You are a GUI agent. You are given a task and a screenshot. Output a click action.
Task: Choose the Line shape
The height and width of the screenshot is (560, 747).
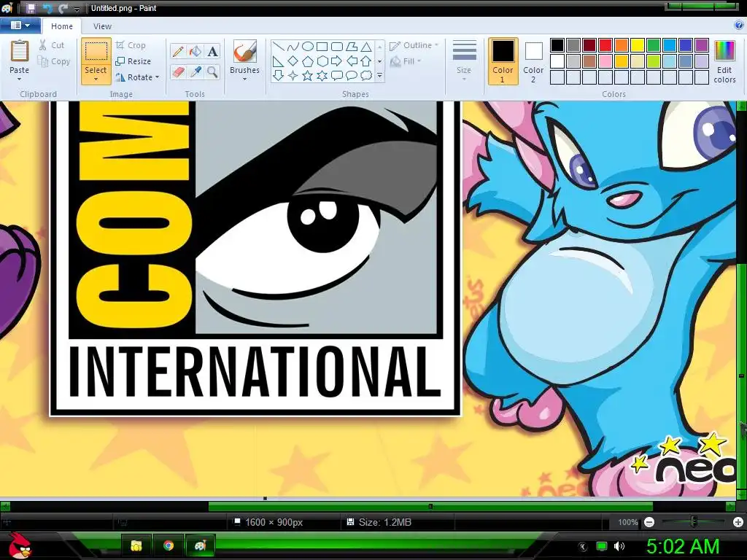tap(279, 47)
